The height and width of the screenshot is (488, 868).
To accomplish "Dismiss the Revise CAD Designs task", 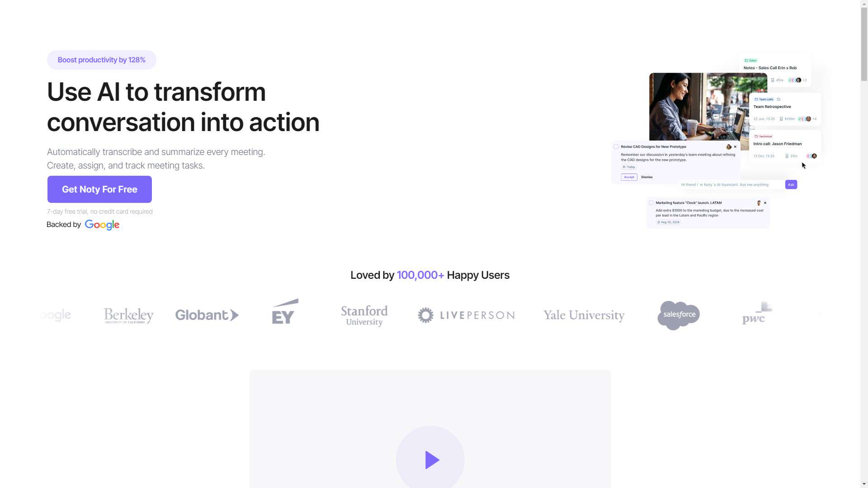I will pyautogui.click(x=647, y=177).
